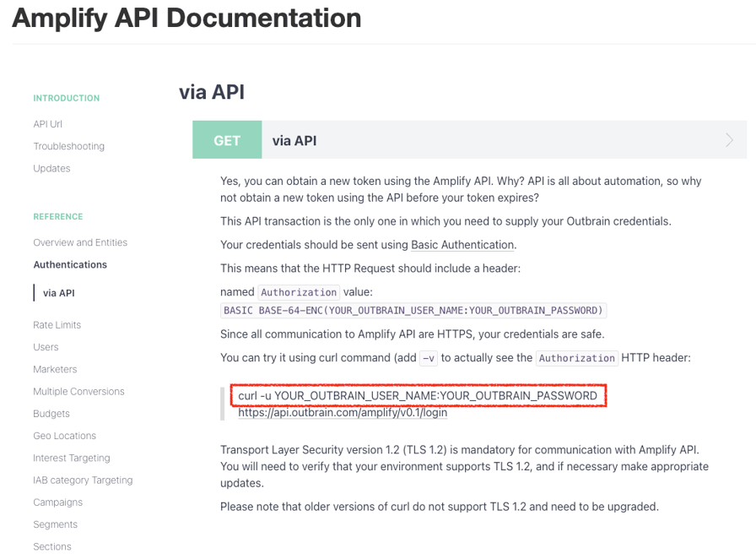Expand the via API chevron arrow
The width and height of the screenshot is (756, 559).
coord(729,140)
